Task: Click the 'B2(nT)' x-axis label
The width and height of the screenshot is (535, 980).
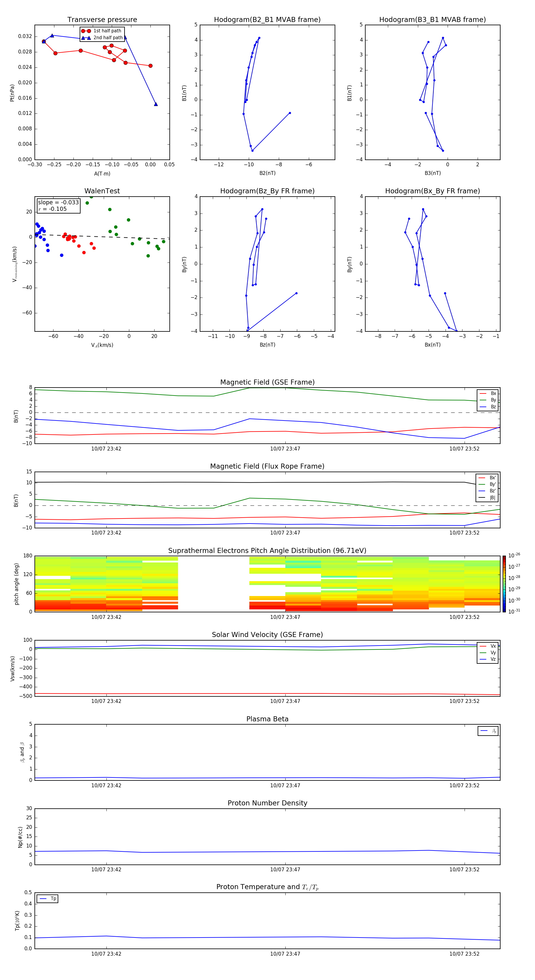Action: pos(267,173)
